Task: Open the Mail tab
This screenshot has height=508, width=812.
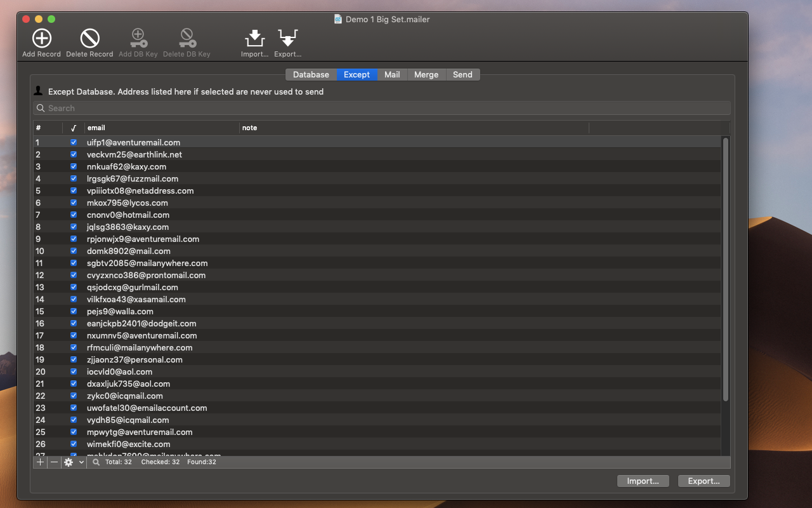Action: click(x=392, y=74)
